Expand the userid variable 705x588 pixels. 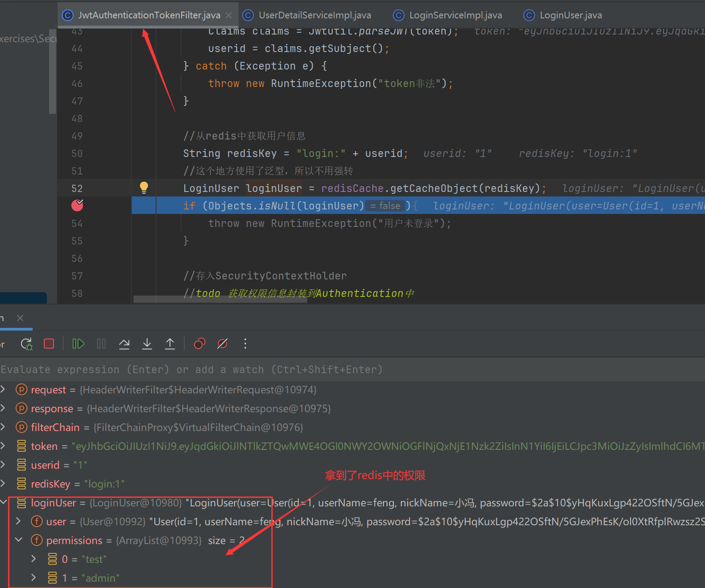click(3, 465)
